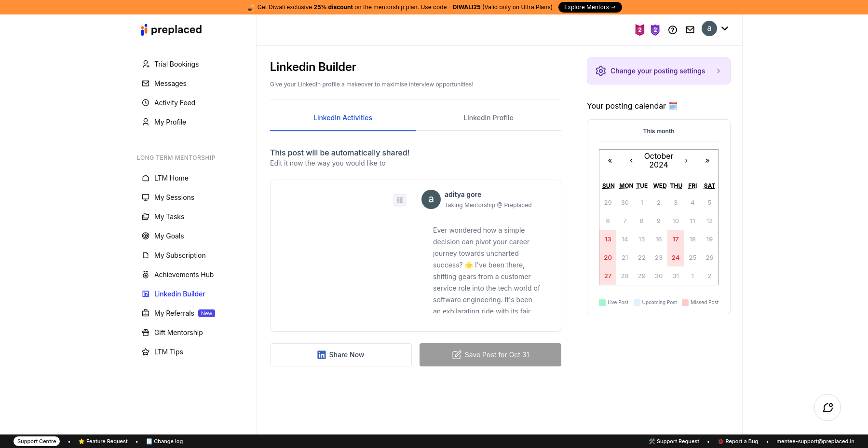Click the posting settings gear icon
Image resolution: width=868 pixels, height=448 pixels.
[600, 71]
